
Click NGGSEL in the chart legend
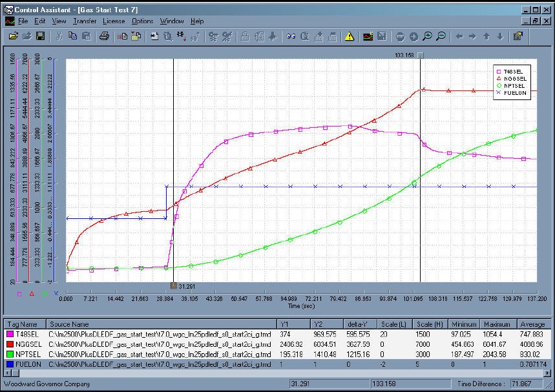(x=515, y=79)
